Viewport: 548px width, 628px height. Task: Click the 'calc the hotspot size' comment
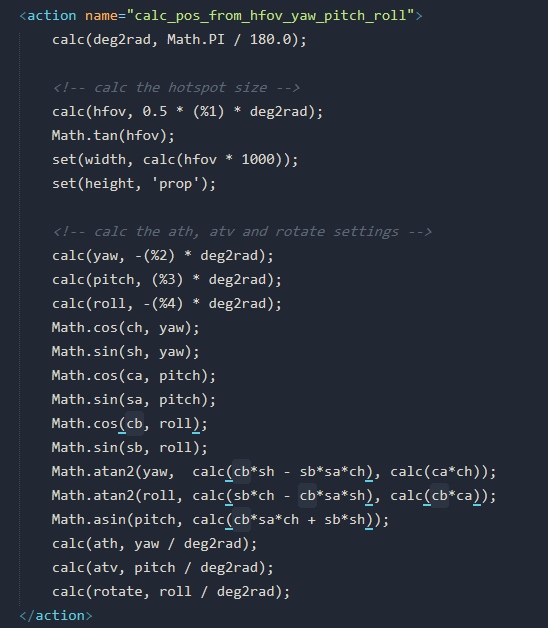click(x=176, y=88)
